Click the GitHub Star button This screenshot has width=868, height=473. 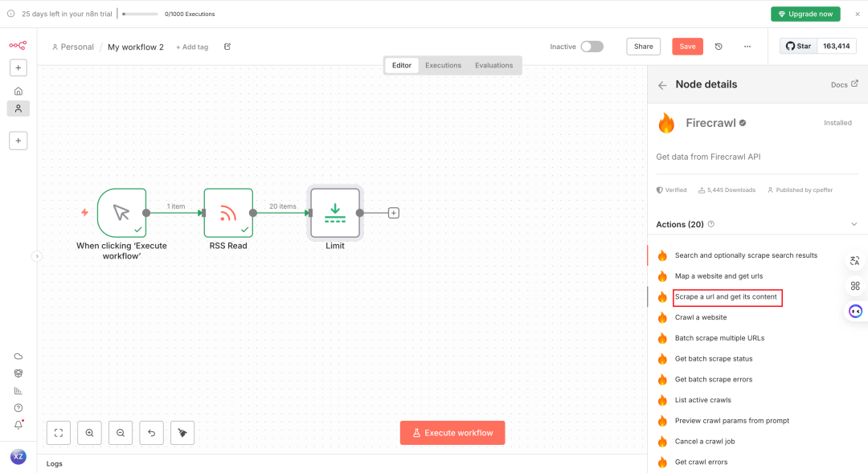tap(798, 46)
